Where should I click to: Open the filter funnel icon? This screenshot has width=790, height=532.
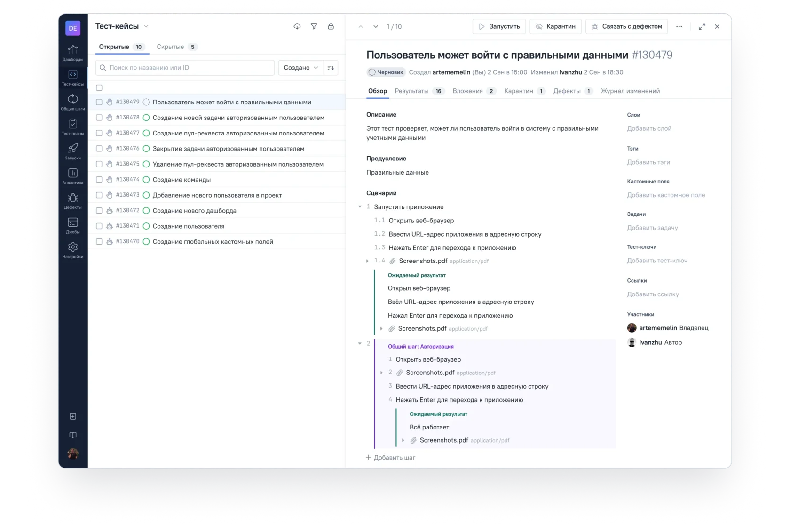(x=314, y=26)
